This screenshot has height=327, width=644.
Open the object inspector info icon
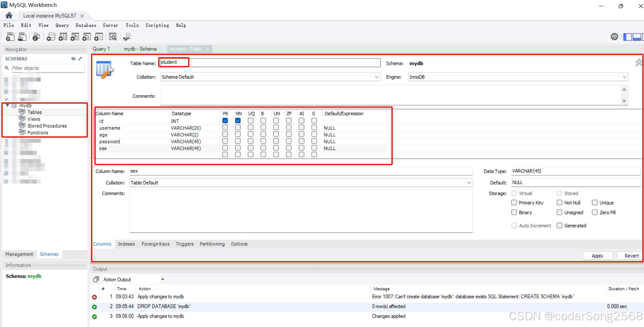point(36,37)
